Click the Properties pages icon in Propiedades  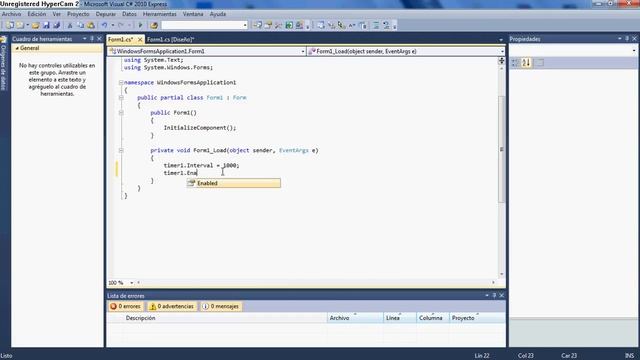coord(539,62)
